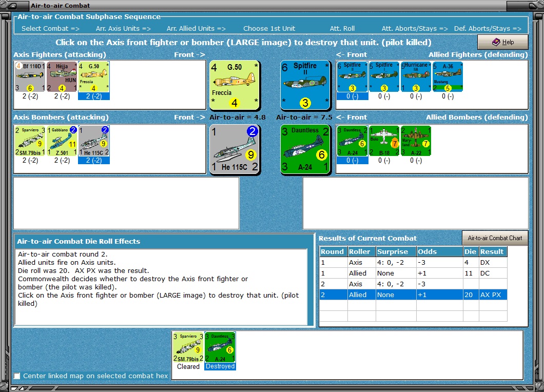Click the Destroyed Dauntless A-24 counter
Screen dimensions: 544x392
click(x=220, y=347)
